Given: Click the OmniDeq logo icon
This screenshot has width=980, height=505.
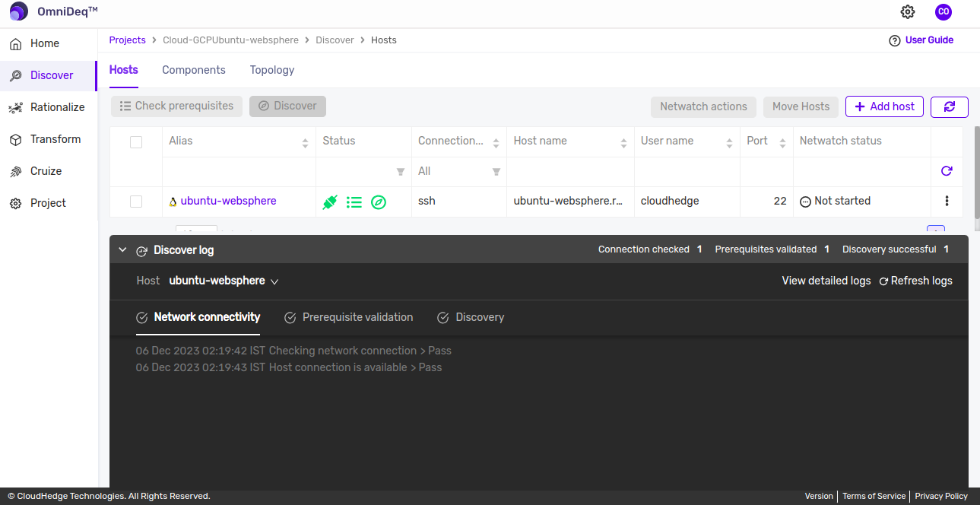Looking at the screenshot, I should [19, 11].
